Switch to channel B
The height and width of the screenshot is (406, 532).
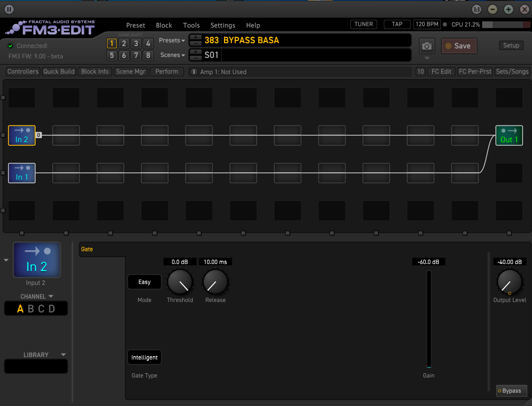point(31,309)
